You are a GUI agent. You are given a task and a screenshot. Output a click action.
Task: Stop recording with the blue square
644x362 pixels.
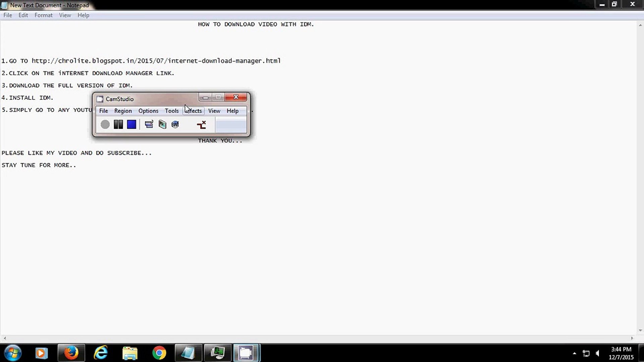[x=131, y=125]
